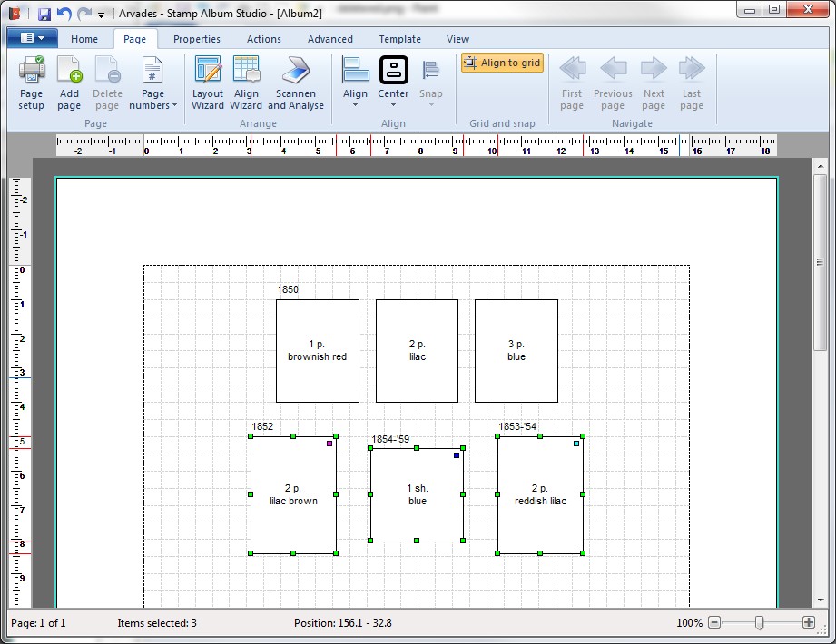836x644 pixels.
Task: Click the scroll up arrow
Action: [x=821, y=166]
